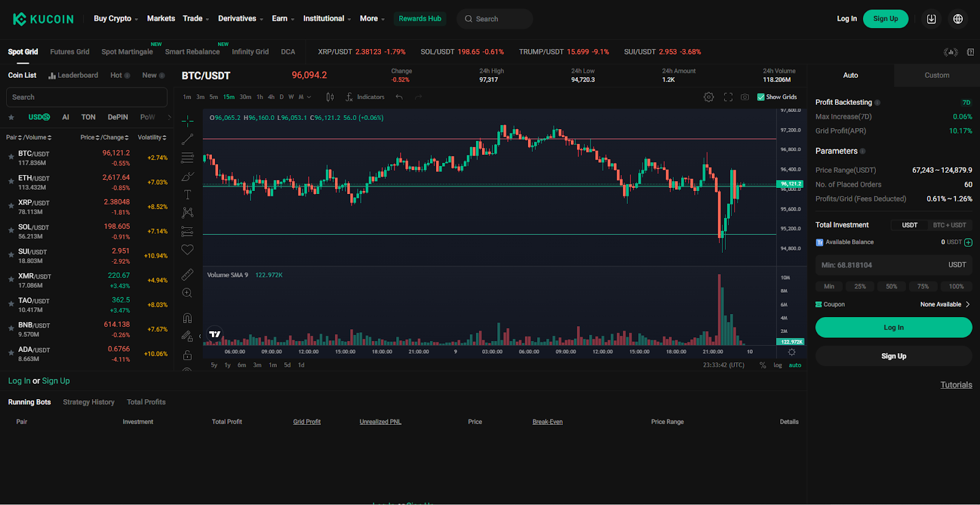Open chart time axis settings gear
The width and height of the screenshot is (980, 505).
click(791, 352)
